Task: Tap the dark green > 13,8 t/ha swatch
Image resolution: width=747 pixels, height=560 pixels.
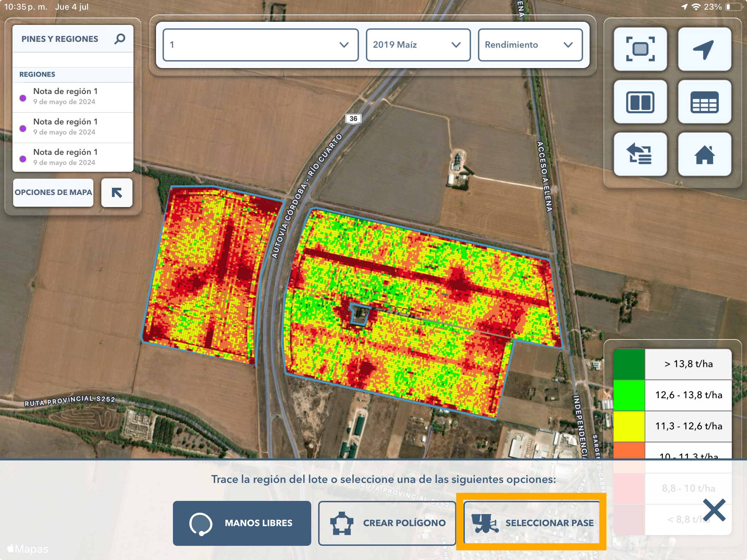Action: [629, 364]
